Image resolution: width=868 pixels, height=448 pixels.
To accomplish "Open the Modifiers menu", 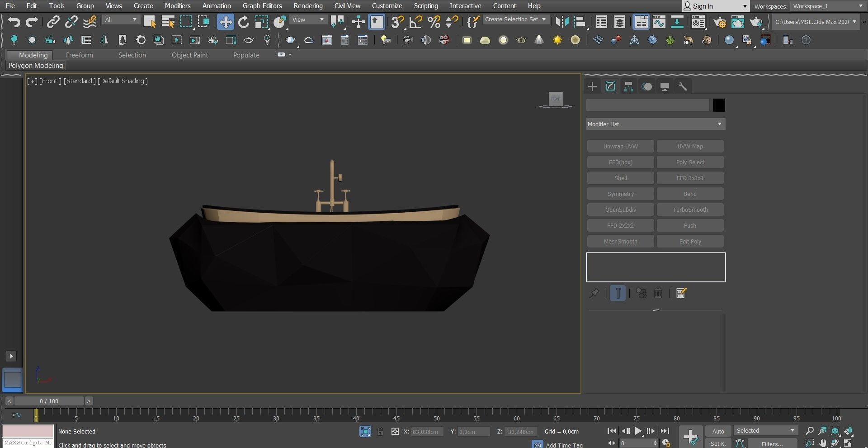I will [x=178, y=6].
